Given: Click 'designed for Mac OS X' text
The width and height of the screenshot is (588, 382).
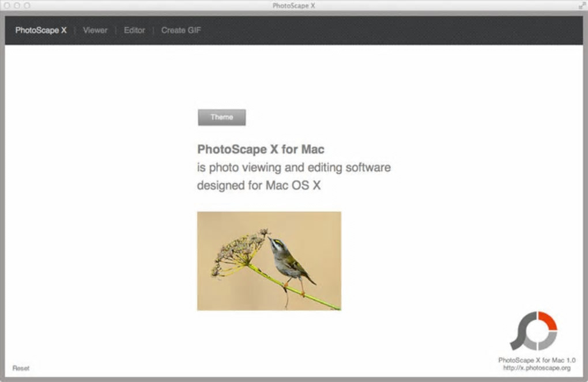Looking at the screenshot, I should pyautogui.click(x=259, y=186).
